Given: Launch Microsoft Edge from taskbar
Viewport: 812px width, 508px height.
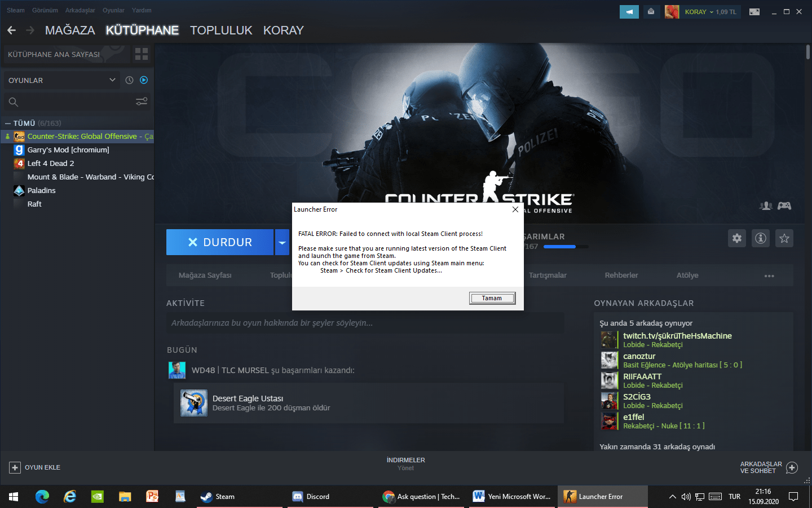Looking at the screenshot, I should click(42, 497).
